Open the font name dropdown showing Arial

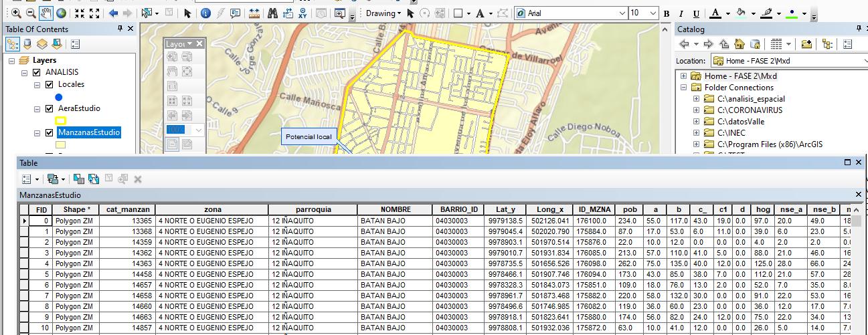(x=622, y=13)
